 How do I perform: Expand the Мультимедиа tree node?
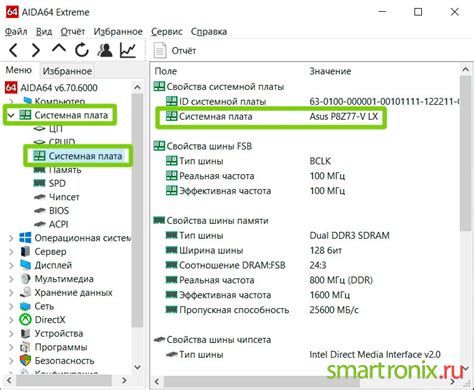[11, 279]
